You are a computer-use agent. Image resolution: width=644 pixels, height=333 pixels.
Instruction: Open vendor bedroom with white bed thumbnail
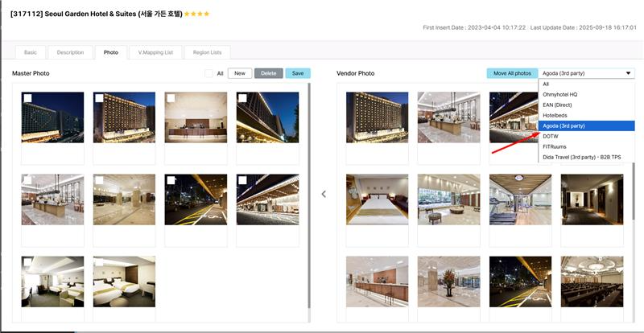click(377, 199)
